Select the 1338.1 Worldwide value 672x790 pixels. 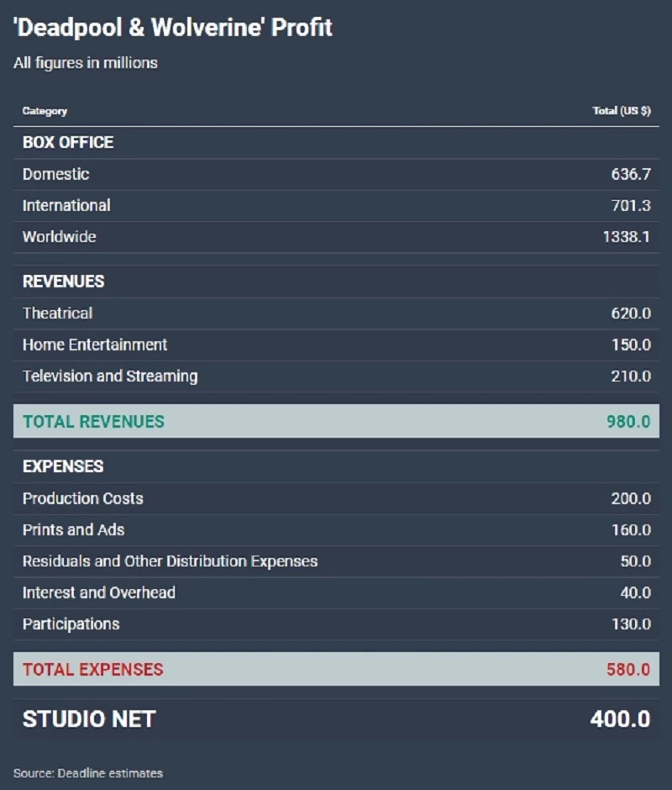tap(627, 237)
